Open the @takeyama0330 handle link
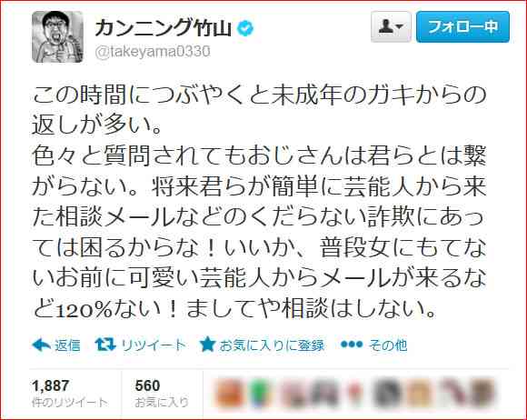 153,52
